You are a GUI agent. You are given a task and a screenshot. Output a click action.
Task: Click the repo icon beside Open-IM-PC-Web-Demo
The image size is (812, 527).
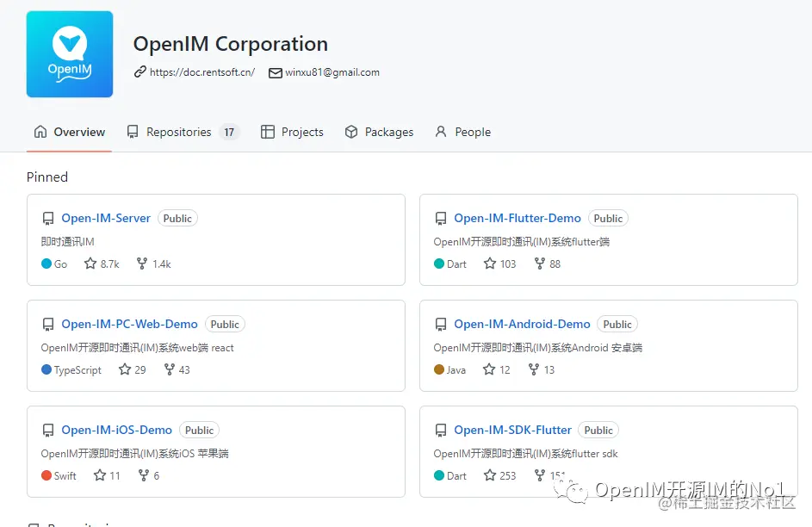pos(48,325)
